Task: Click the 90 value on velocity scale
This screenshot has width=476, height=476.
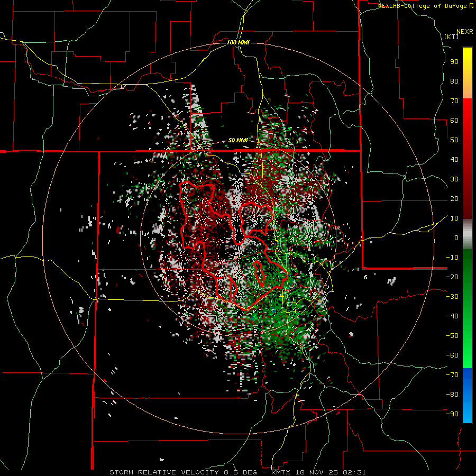Action: click(x=454, y=62)
